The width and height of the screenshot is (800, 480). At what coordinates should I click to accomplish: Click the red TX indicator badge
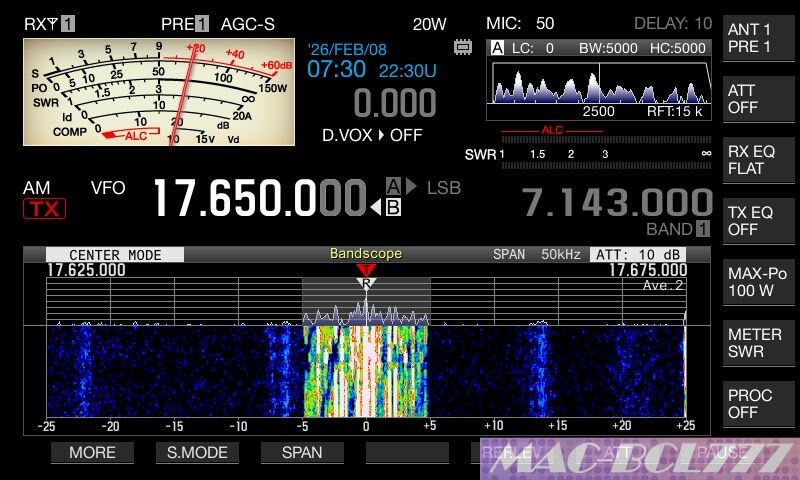[x=44, y=209]
